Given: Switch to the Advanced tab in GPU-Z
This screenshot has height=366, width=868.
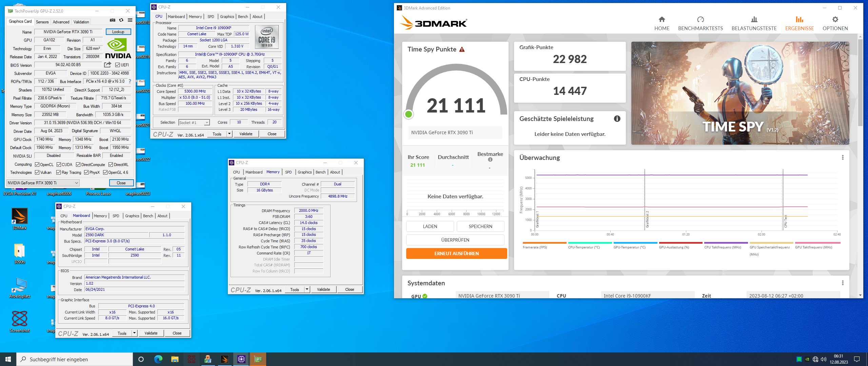Looking at the screenshot, I should (x=61, y=22).
